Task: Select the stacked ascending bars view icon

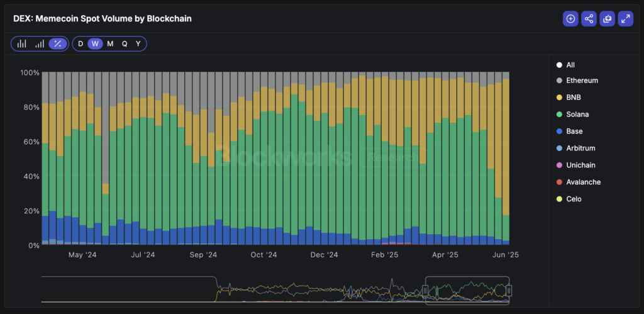Action: point(40,43)
